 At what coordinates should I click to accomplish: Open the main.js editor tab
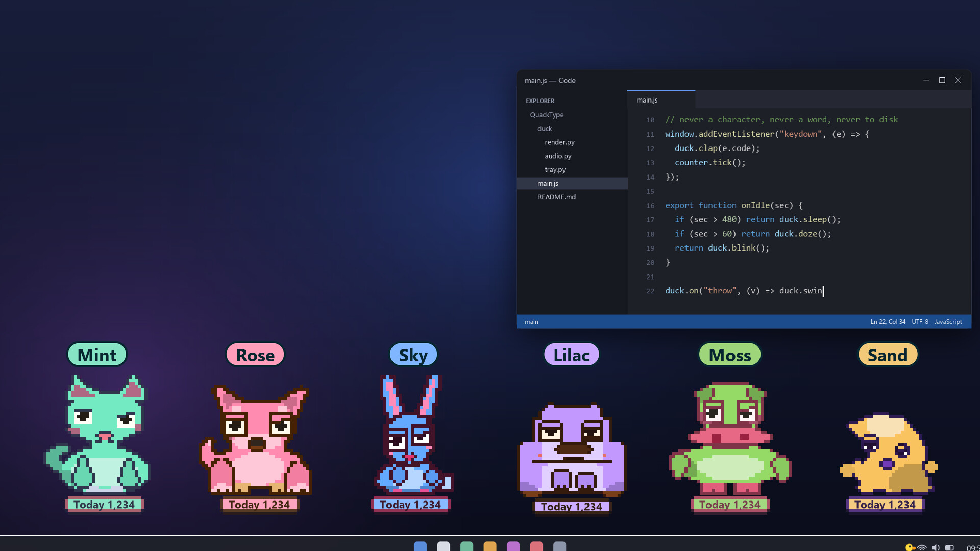point(661,100)
